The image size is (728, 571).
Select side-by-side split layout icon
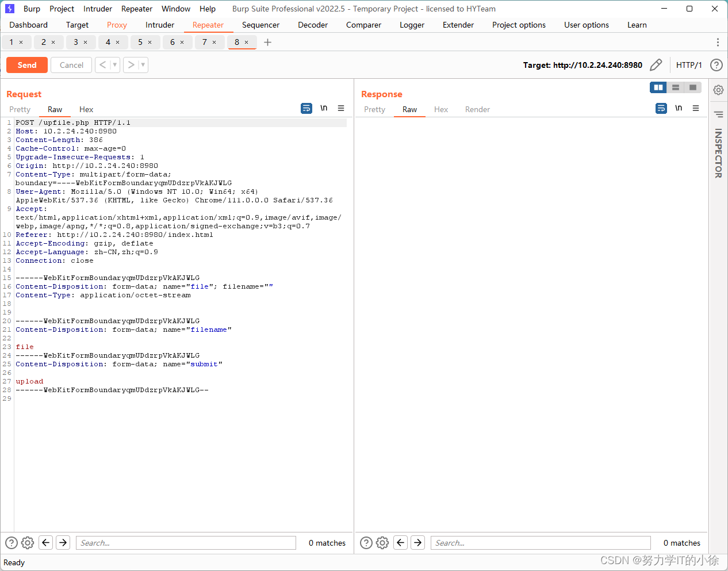pos(658,87)
